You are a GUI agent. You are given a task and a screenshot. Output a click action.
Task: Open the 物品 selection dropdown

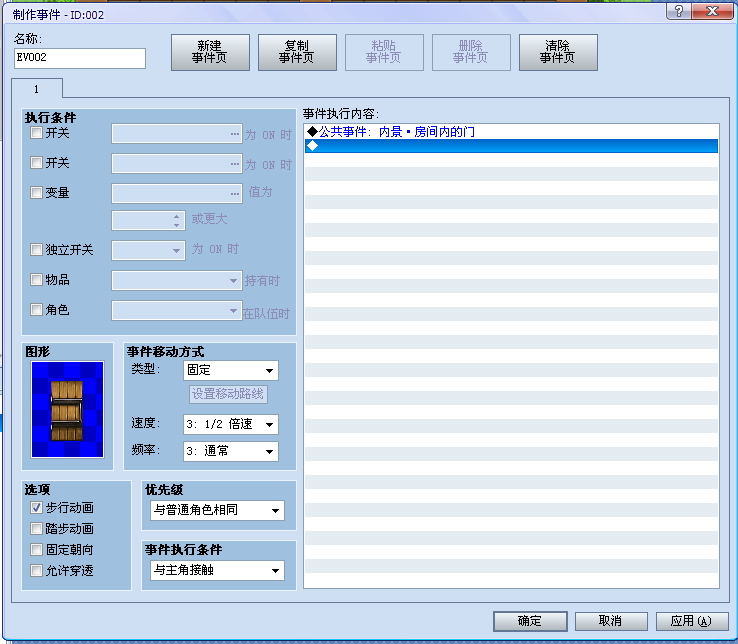pos(176,281)
